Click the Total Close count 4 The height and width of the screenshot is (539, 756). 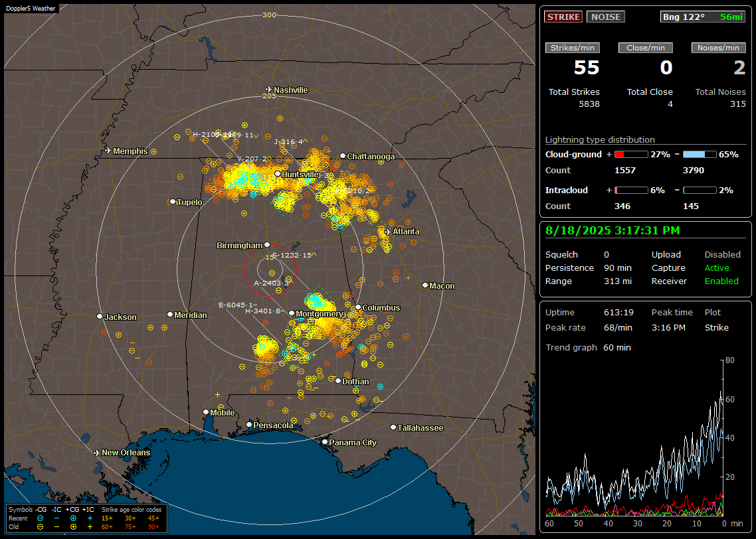click(670, 104)
